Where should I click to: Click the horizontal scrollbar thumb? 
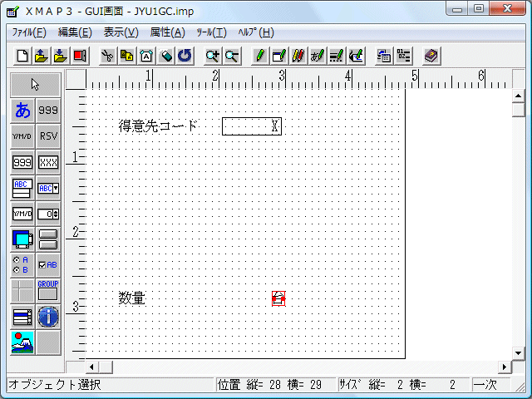106,367
